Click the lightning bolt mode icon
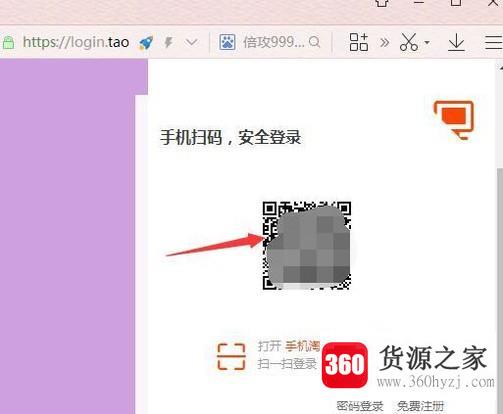Viewport: 503px width, 414px height. [x=169, y=43]
